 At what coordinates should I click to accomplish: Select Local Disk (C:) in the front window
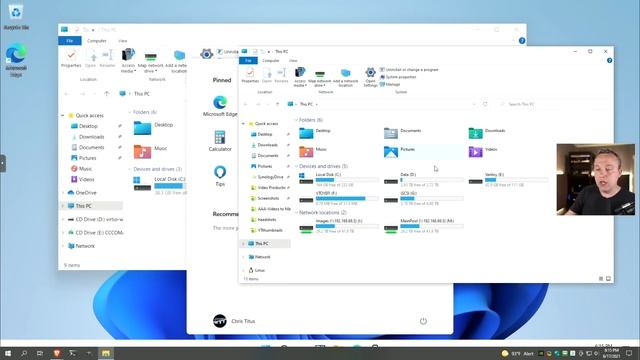click(x=338, y=180)
